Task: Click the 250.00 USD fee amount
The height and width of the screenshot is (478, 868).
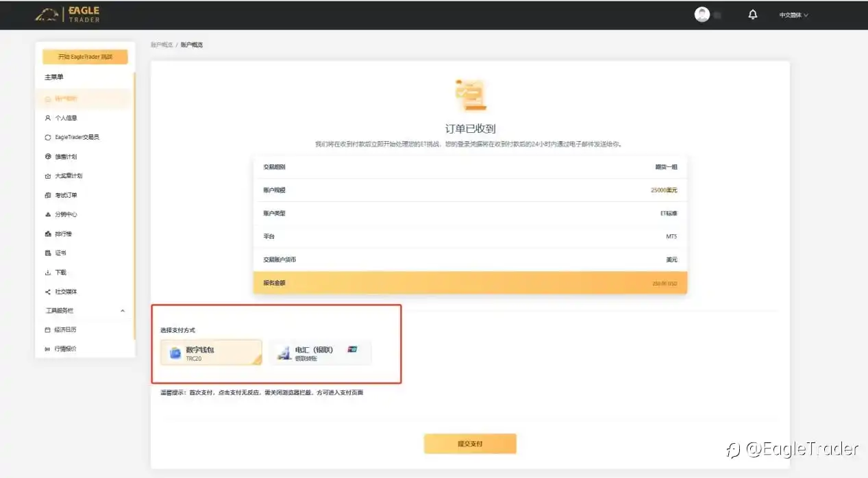Action: coord(665,283)
